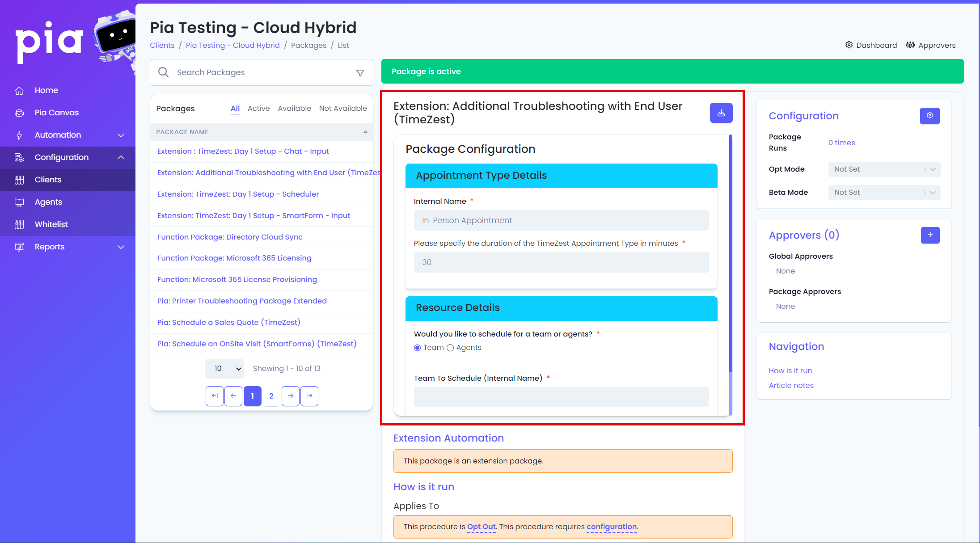Click the download package button icon
The height and width of the screenshot is (543, 980).
721,113
